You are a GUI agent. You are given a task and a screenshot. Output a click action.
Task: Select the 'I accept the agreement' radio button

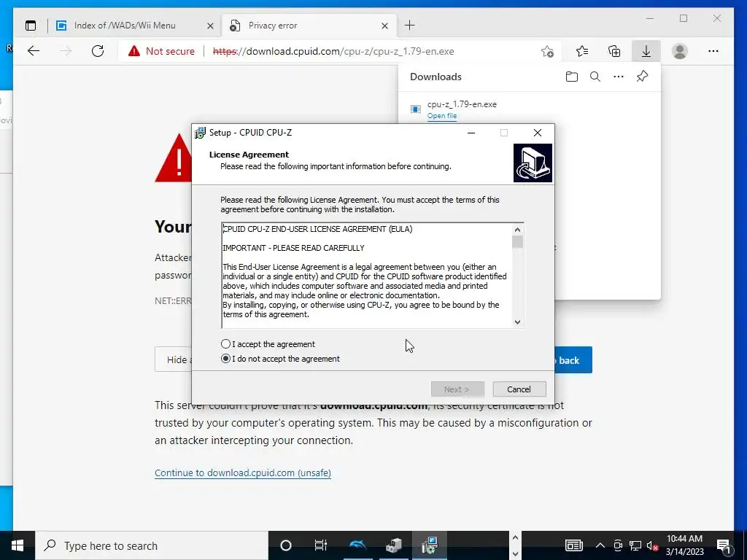tap(226, 344)
